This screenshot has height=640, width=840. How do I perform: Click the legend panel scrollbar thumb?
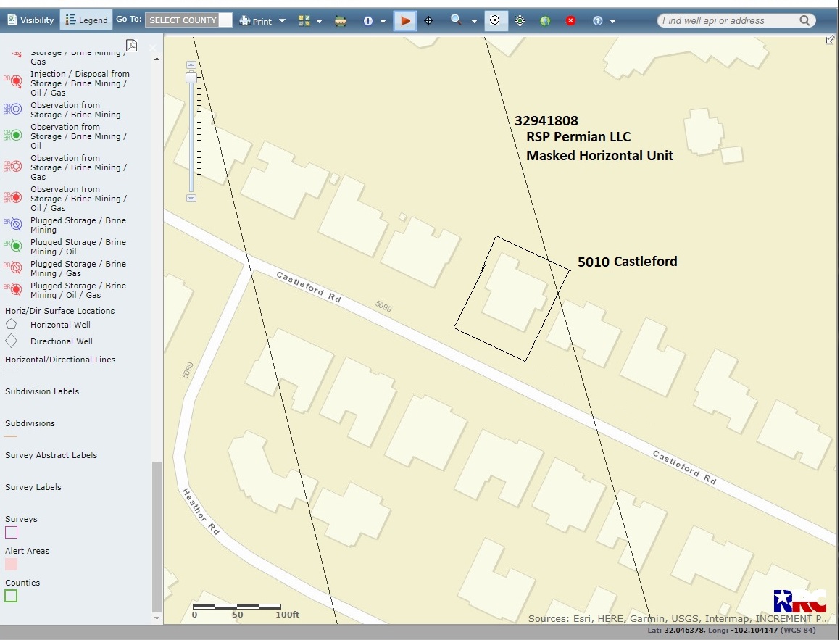point(157,536)
